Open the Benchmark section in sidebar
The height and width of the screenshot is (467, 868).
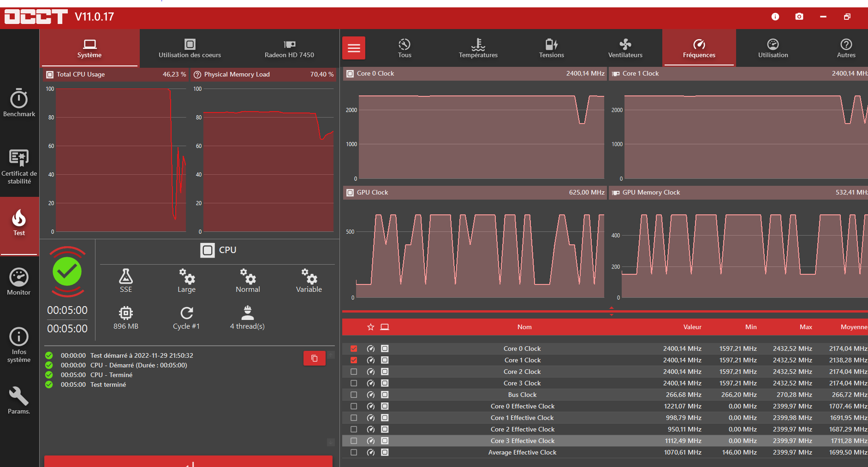point(19,102)
